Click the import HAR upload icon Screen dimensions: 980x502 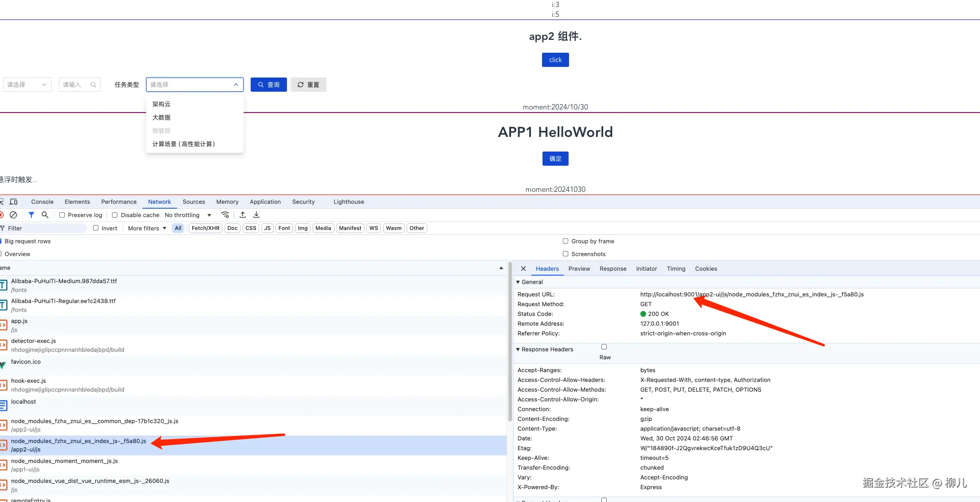tap(243, 215)
